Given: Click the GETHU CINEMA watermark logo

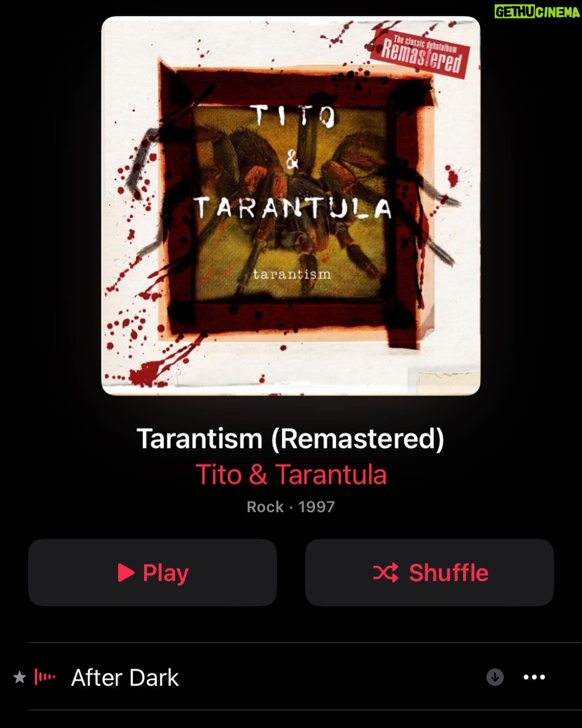Looking at the screenshot, I should [x=537, y=12].
